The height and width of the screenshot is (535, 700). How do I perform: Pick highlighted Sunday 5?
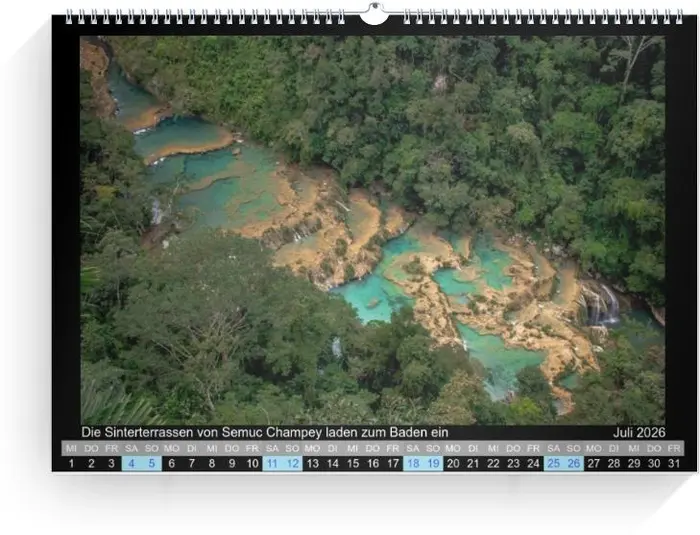click(x=151, y=463)
